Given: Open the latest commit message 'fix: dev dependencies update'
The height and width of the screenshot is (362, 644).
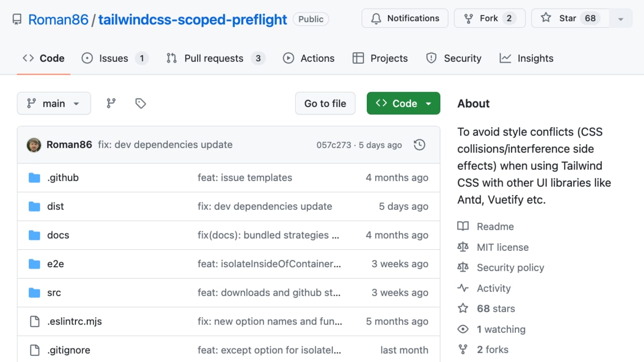Looking at the screenshot, I should click(165, 145).
